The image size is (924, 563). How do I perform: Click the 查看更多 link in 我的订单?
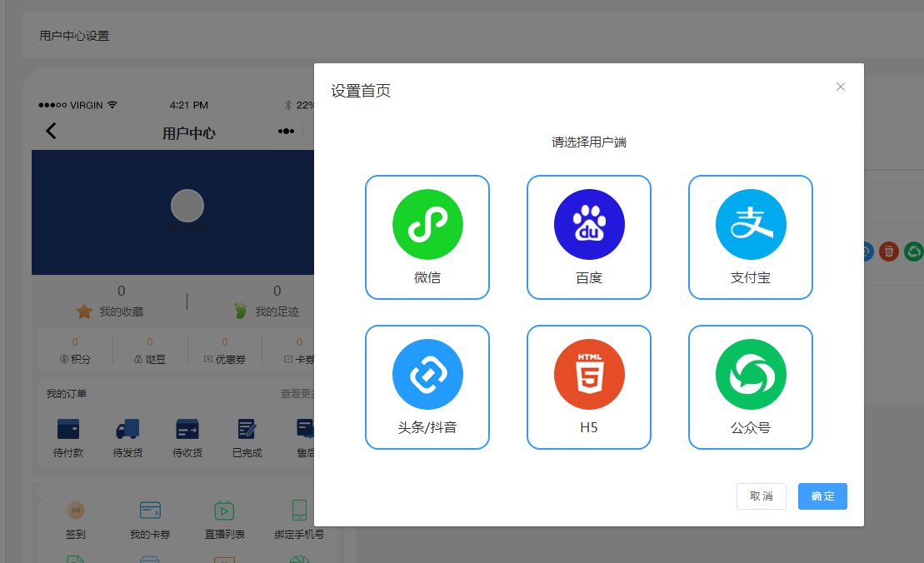coord(297,393)
